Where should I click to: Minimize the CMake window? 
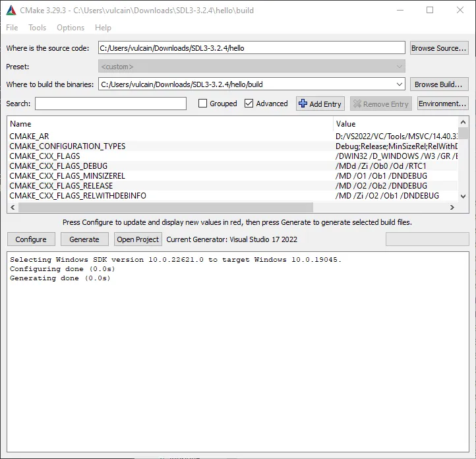[400, 10]
